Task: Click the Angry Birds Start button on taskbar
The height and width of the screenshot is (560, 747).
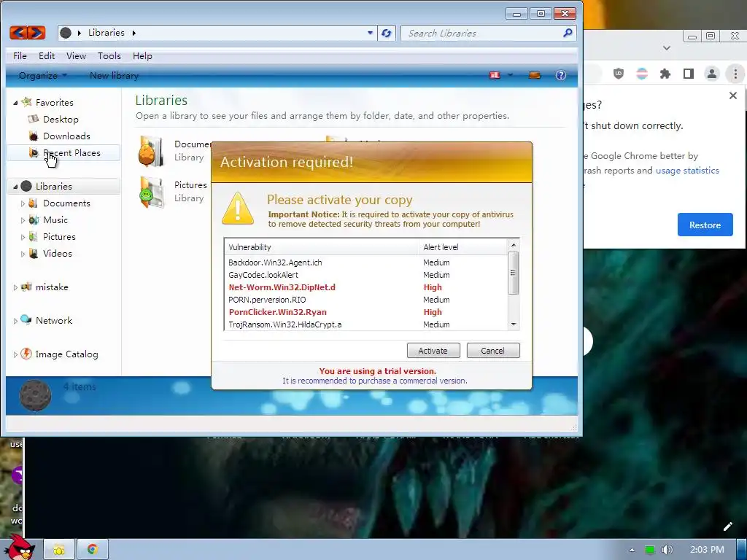Action: [20, 548]
